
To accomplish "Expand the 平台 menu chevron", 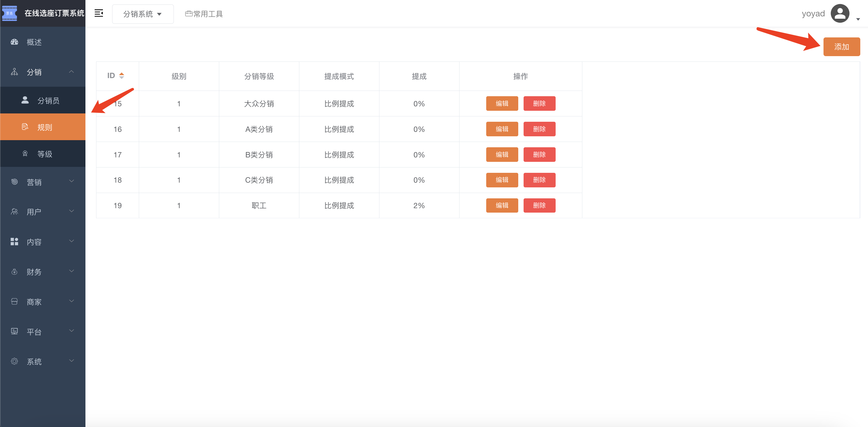I will point(71,330).
